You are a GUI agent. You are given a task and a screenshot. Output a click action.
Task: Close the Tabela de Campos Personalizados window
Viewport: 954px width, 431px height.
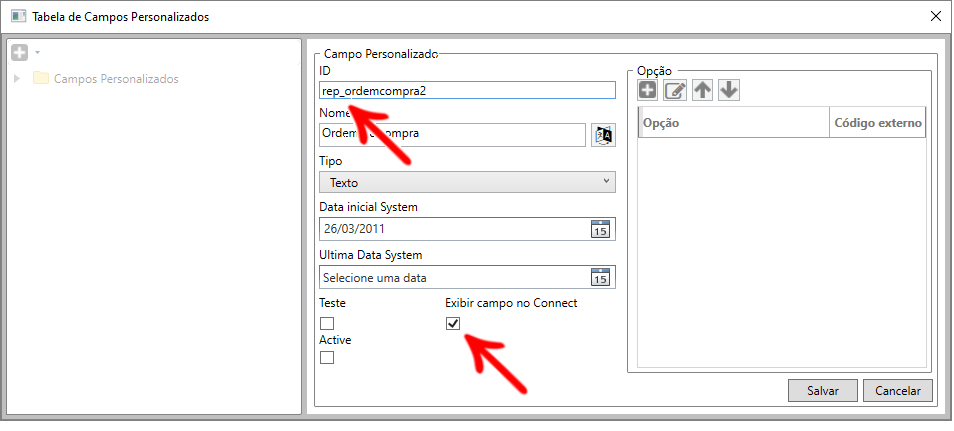936,16
